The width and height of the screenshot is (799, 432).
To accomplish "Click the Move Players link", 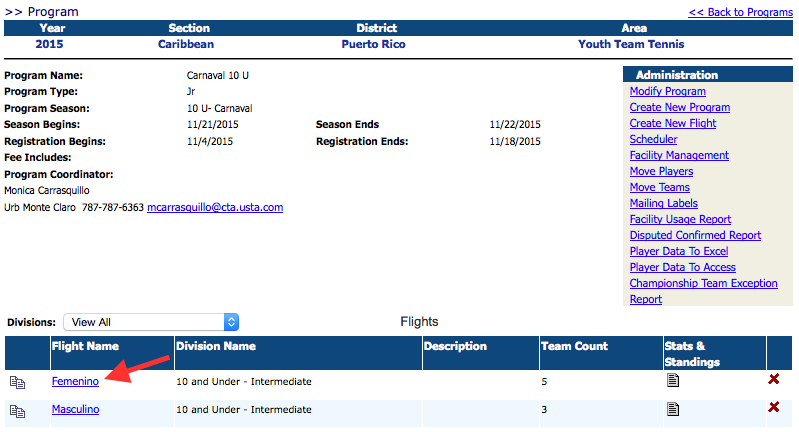I will coord(661,171).
